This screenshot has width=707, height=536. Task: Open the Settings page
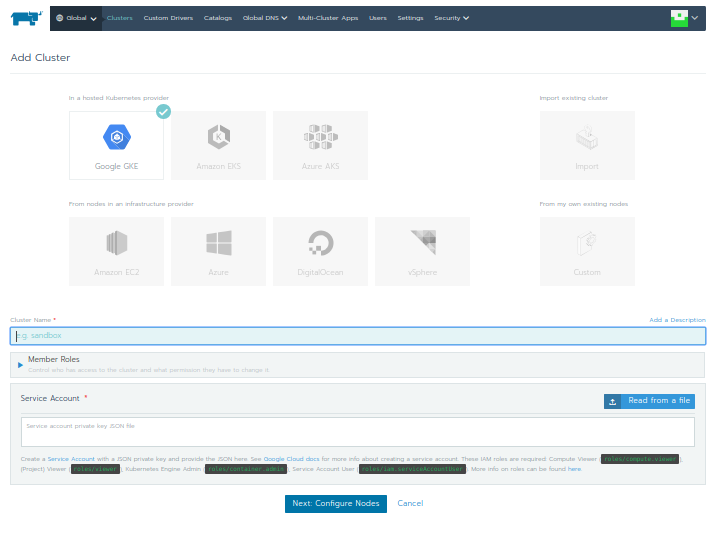click(x=410, y=18)
